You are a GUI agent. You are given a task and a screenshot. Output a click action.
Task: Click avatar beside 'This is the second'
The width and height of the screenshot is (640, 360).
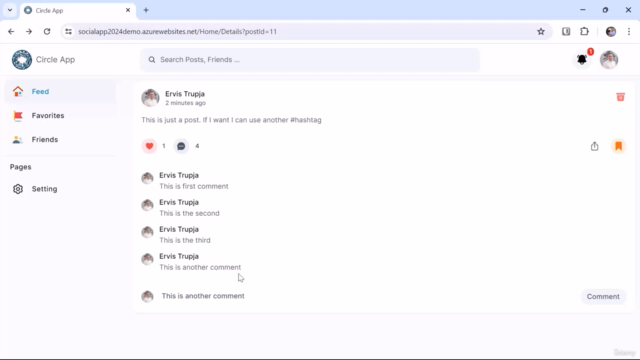click(x=147, y=205)
